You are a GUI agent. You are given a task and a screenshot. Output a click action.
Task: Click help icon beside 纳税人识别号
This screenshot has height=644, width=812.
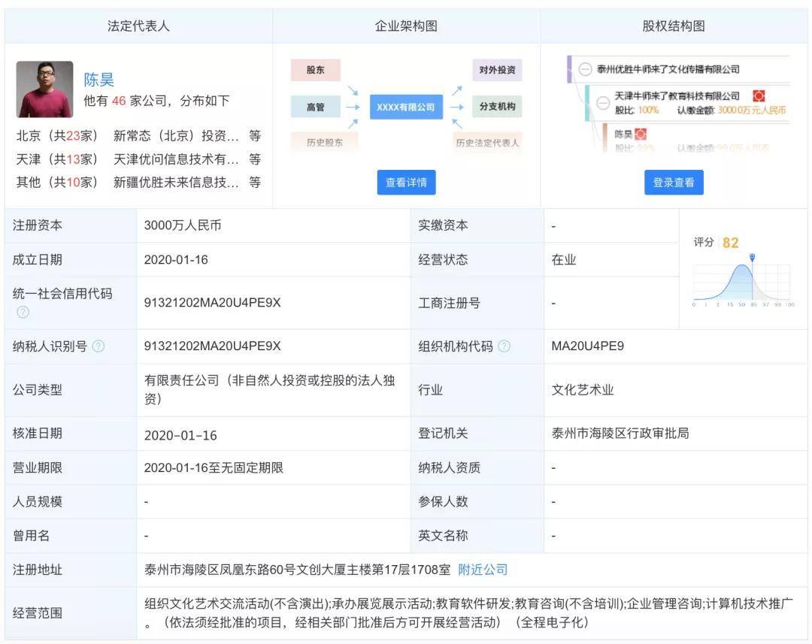(x=98, y=346)
